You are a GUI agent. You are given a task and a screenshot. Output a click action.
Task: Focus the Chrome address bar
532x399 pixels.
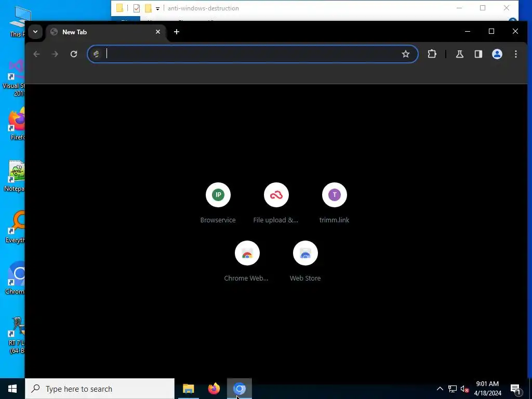click(x=252, y=54)
